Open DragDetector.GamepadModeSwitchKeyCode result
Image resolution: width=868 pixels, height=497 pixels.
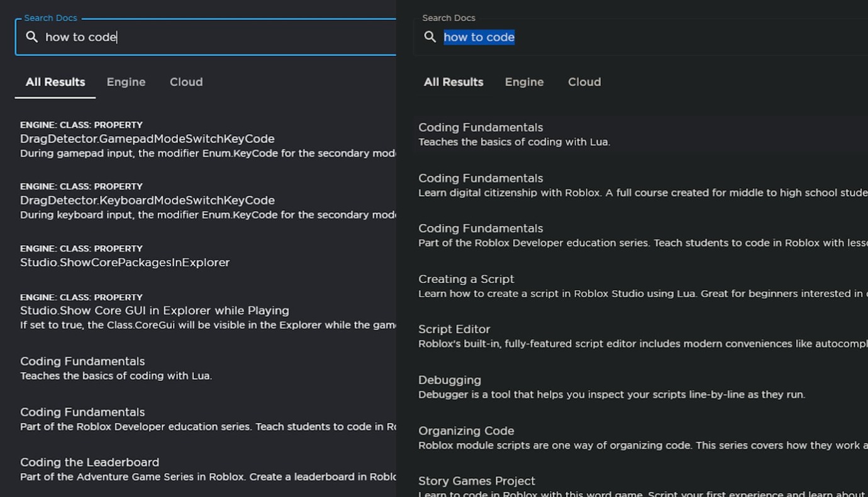[148, 138]
